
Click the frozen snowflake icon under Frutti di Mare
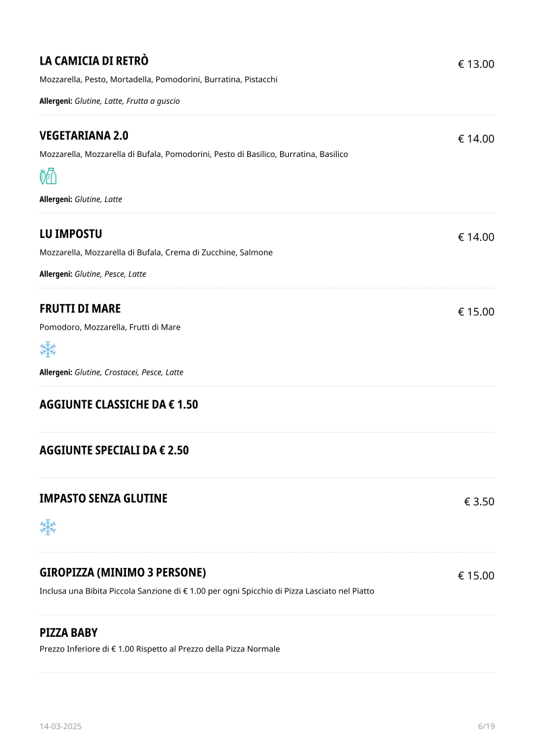tap(48, 349)
